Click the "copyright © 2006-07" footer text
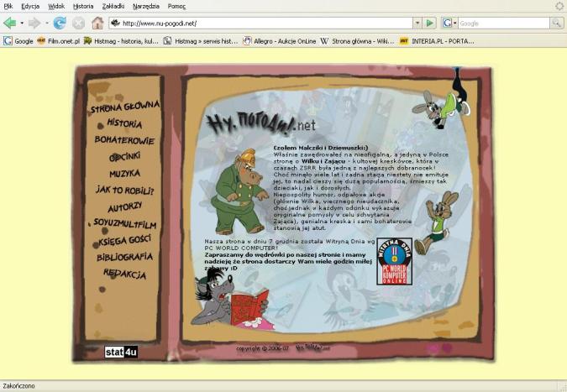 coord(263,348)
